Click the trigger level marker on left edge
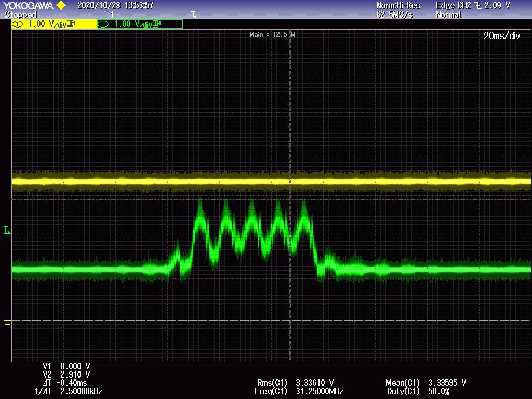Viewport: 532px width, 399px height. pos(7,230)
